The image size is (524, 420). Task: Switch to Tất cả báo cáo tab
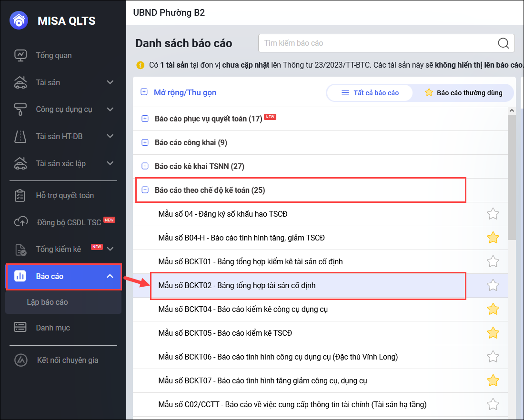click(x=370, y=92)
